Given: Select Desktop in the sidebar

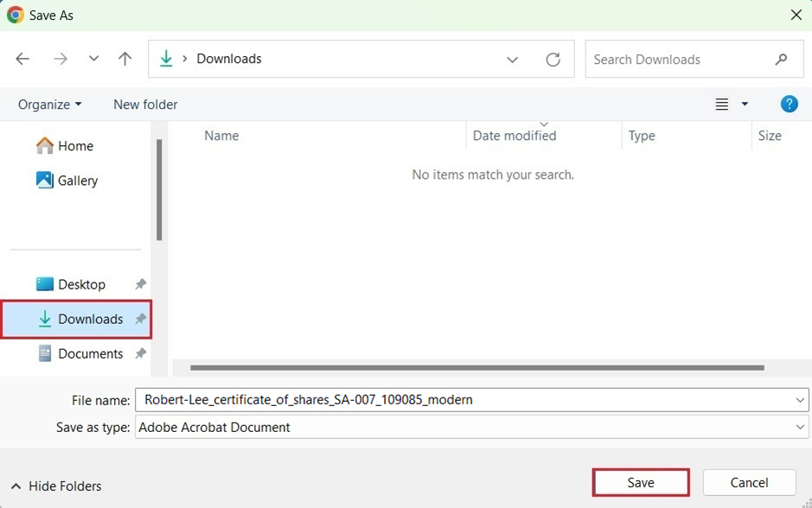Looking at the screenshot, I should pos(81,283).
